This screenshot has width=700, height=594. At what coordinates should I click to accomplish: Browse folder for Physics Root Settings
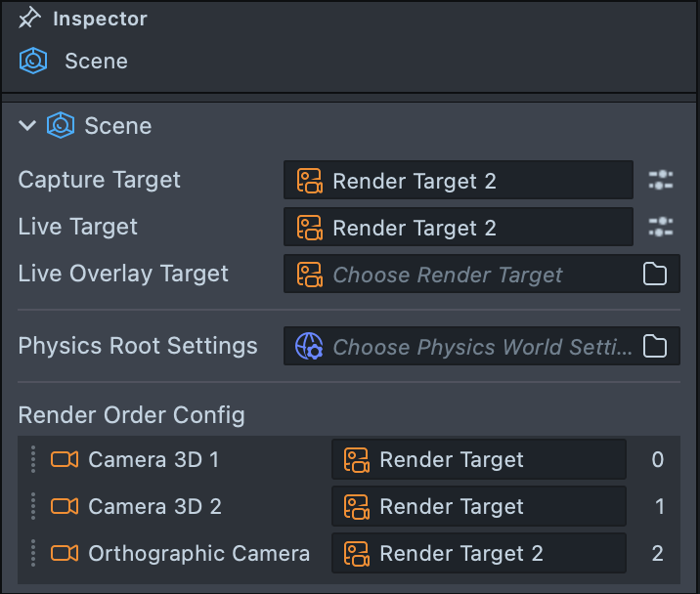[655, 347]
